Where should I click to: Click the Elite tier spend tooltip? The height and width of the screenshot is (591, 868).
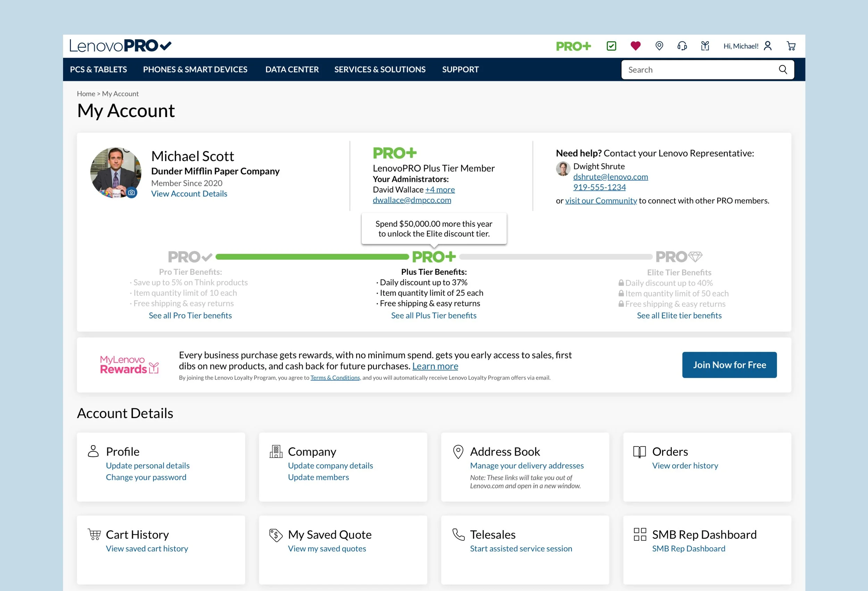(x=434, y=228)
